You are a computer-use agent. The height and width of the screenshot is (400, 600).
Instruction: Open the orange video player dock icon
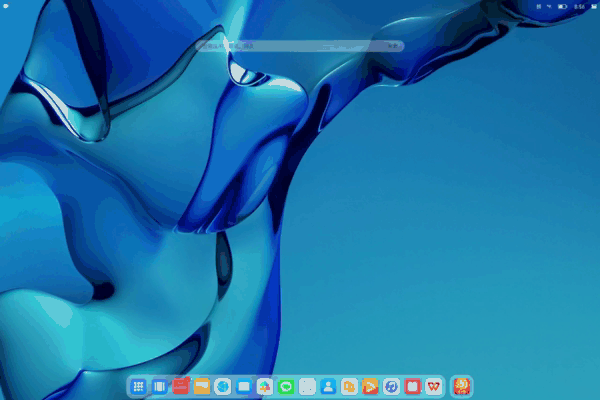point(370,386)
